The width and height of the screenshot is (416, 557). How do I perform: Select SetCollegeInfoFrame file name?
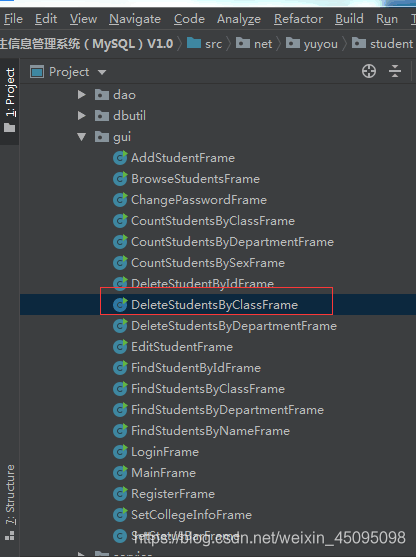coord(191,514)
